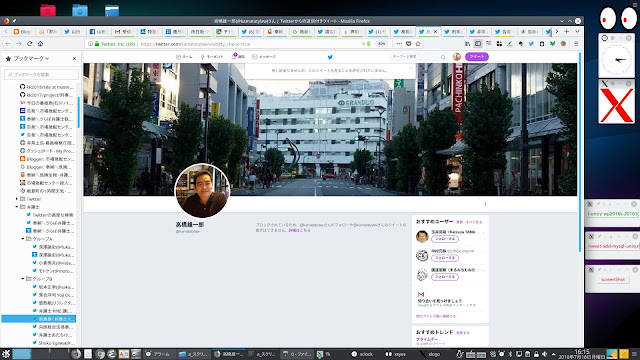Click the Twitter bird logo in header
This screenshot has height=360, width=640.
tap(330, 57)
